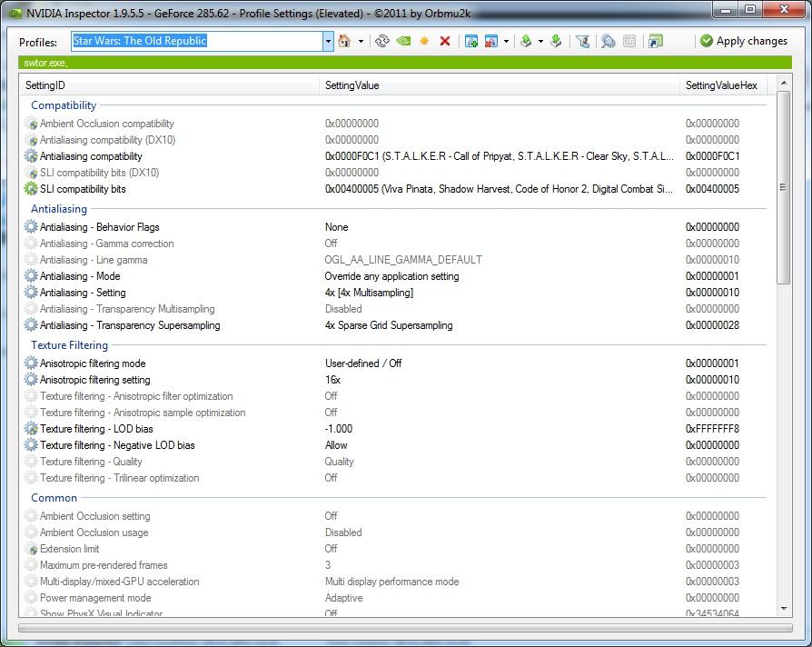
Task: Select the Antialiasing - Gamma correction setting
Action: click(106, 244)
